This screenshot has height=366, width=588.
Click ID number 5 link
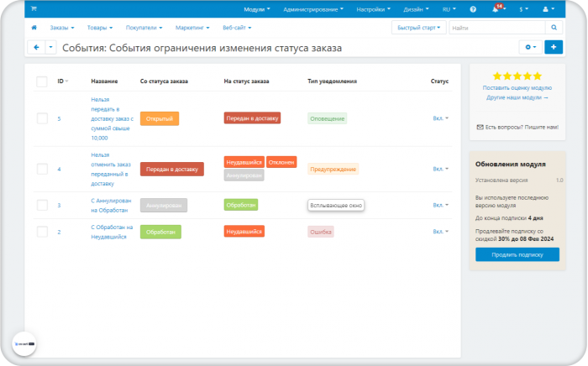pyautogui.click(x=59, y=118)
